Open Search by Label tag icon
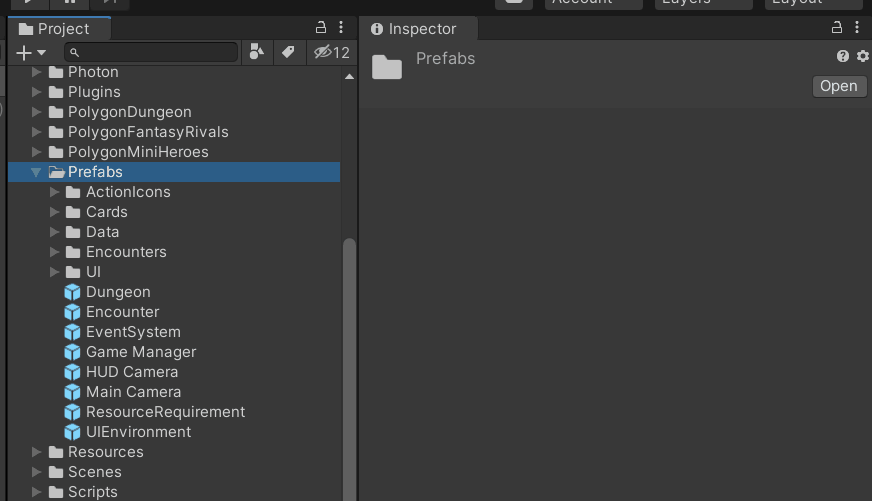The height and width of the screenshot is (501, 872). (x=288, y=52)
